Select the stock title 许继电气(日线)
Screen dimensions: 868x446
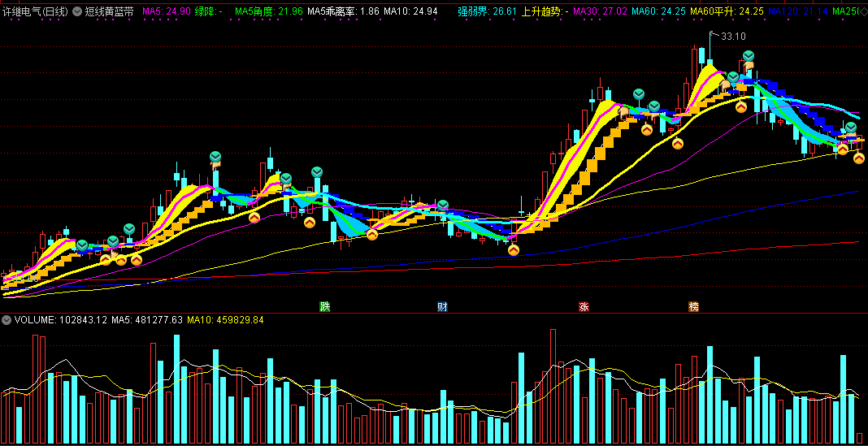[36, 11]
